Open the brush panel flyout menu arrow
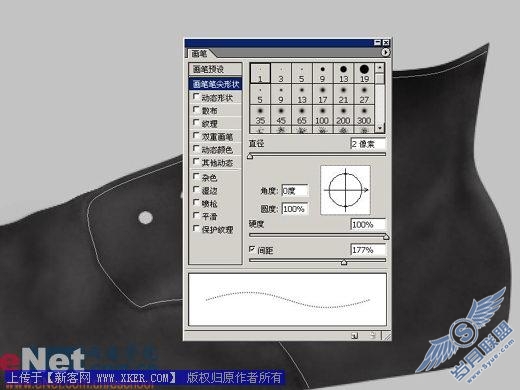520x390 pixels. [385, 52]
